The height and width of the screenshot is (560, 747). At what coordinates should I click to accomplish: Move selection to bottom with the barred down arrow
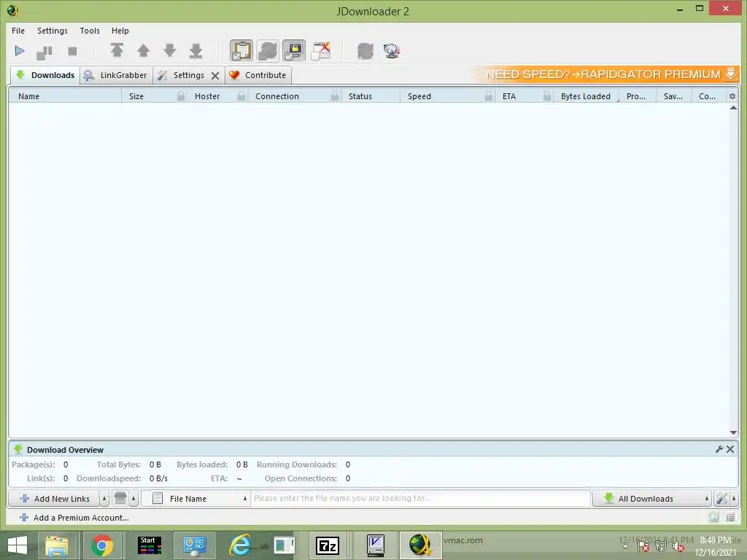(x=196, y=51)
